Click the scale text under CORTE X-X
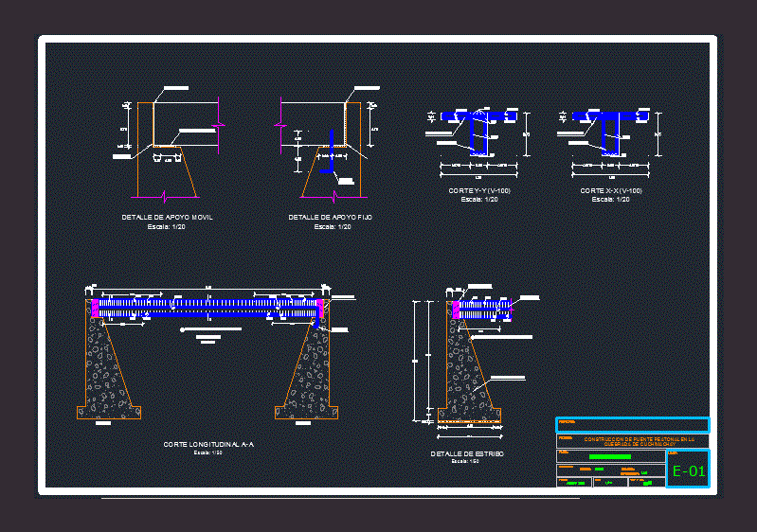The height and width of the screenshot is (532, 757). pyautogui.click(x=611, y=199)
